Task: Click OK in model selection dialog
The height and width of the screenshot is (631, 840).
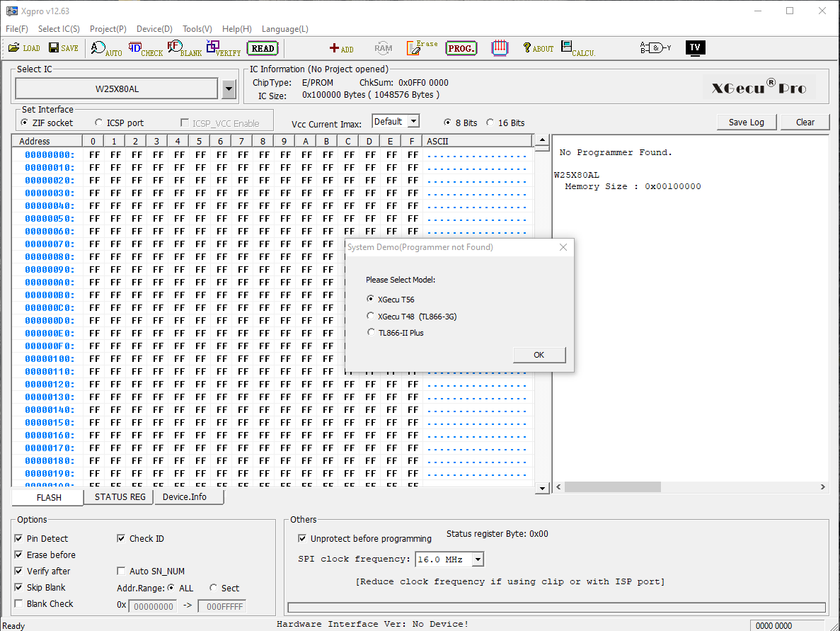Action: 539,355
